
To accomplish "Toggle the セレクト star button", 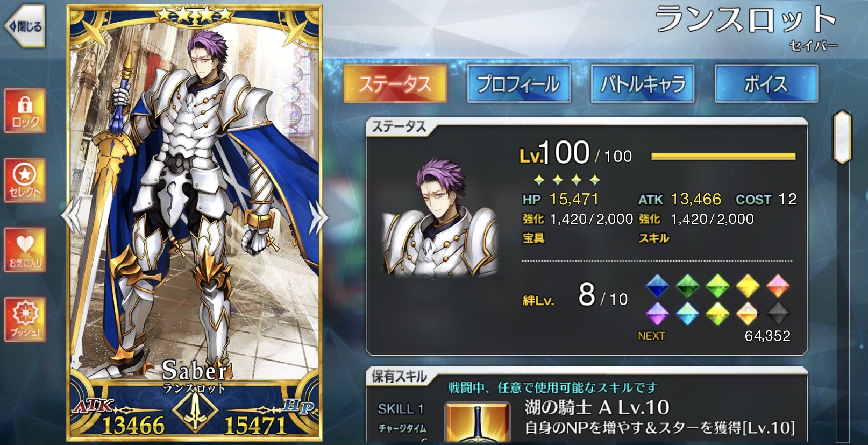I will tap(25, 180).
